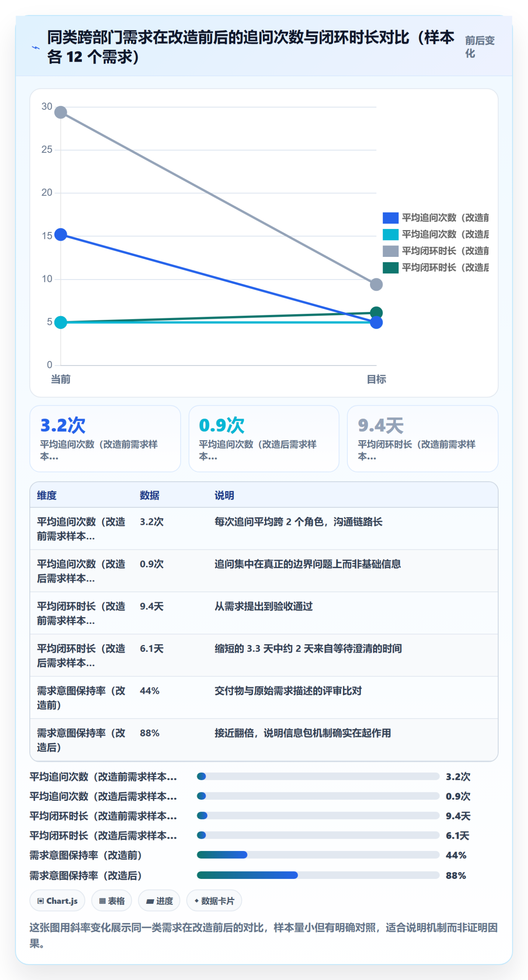Click the 说明 column header
Viewport: 528px width, 980px height.
224,495
